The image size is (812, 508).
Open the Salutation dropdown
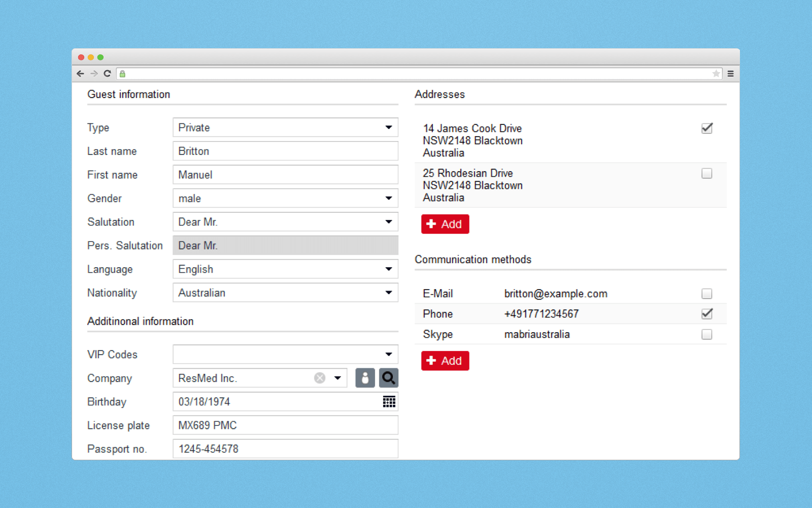285,222
